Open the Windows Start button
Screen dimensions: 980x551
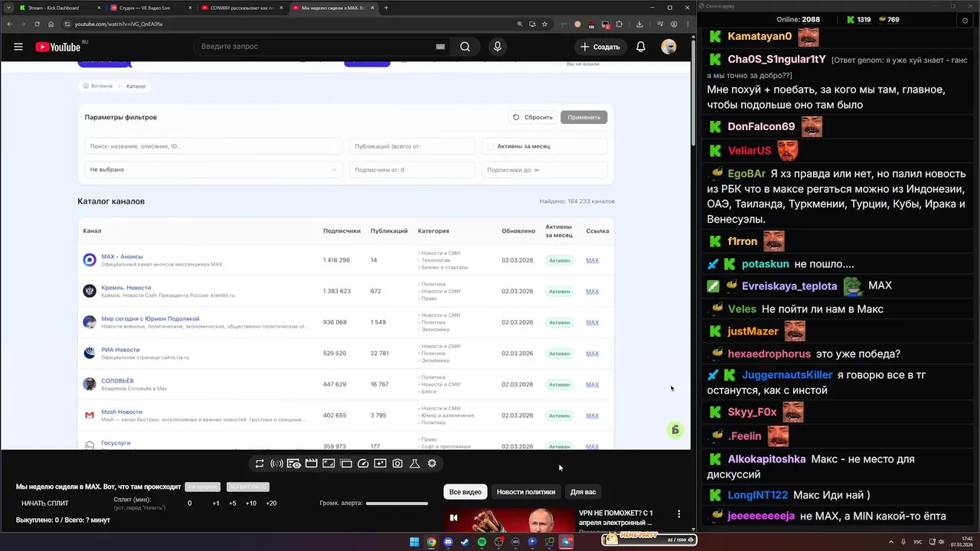pos(414,542)
